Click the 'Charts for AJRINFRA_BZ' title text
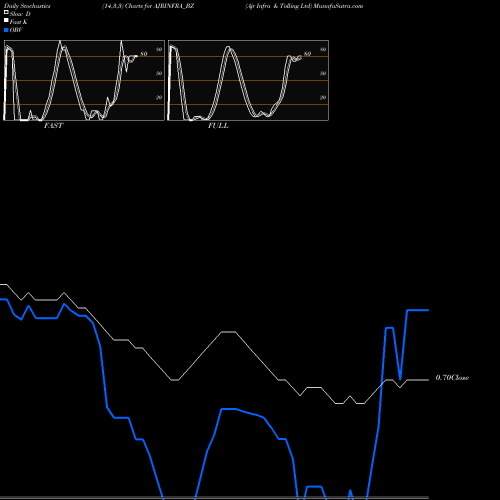The width and height of the screenshot is (500, 500). [159, 6]
